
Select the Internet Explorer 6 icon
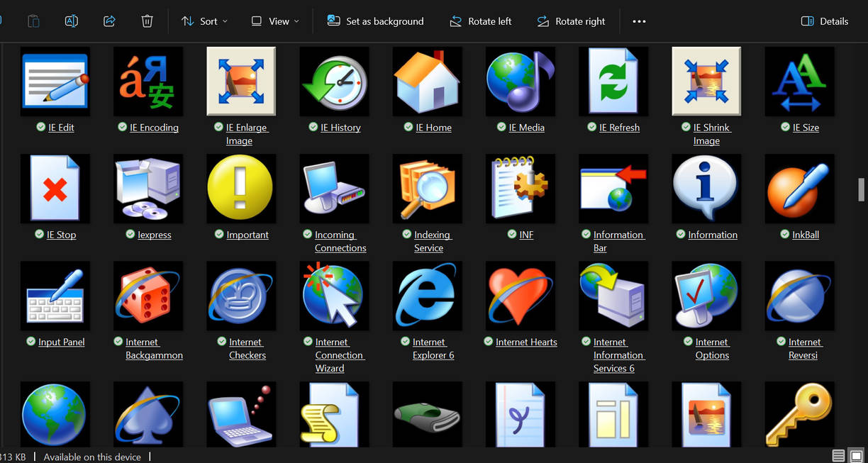427,296
